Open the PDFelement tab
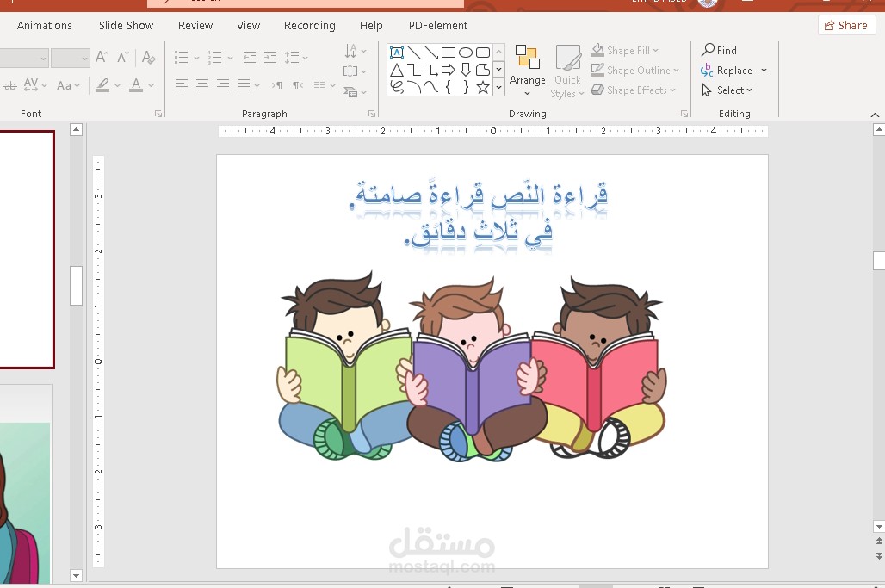This screenshot has height=588, width=885. (x=438, y=25)
